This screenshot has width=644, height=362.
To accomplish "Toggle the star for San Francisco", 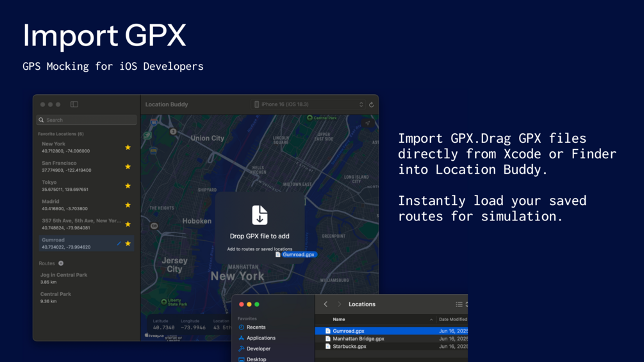I will [x=128, y=167].
